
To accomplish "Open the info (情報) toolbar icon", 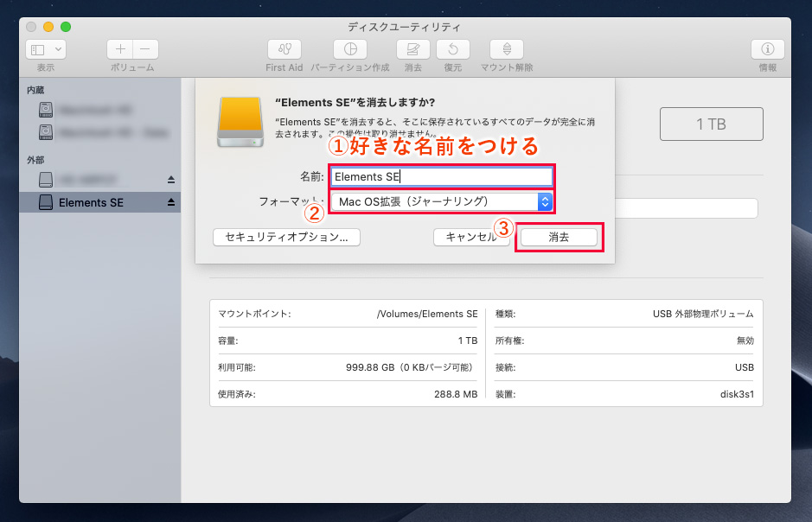I will tap(767, 49).
